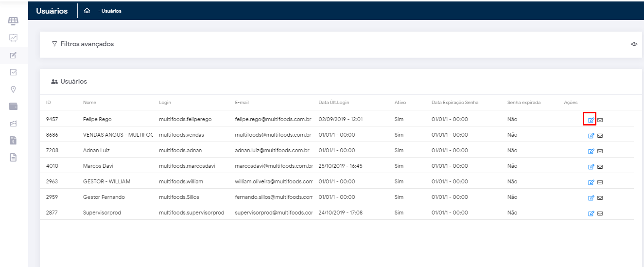This screenshot has height=267, width=644.
Task: Click the edit icon for Felipe Rego
Action: click(x=591, y=120)
